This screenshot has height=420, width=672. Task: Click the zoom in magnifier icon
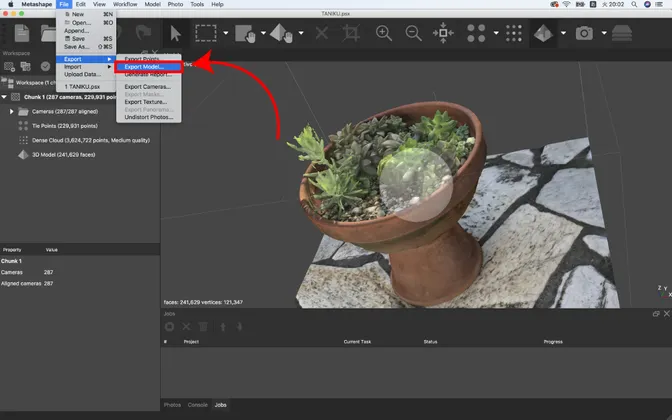[x=383, y=33]
